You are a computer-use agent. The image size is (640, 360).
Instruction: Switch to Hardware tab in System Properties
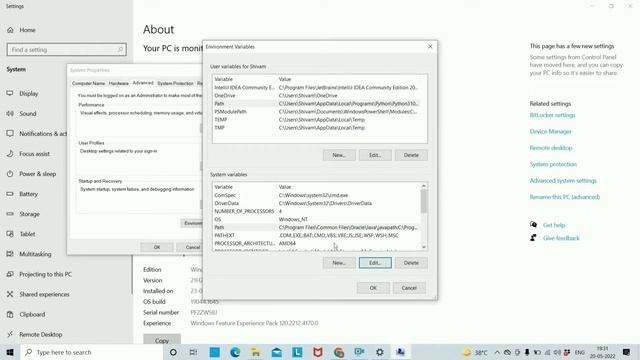tap(119, 83)
